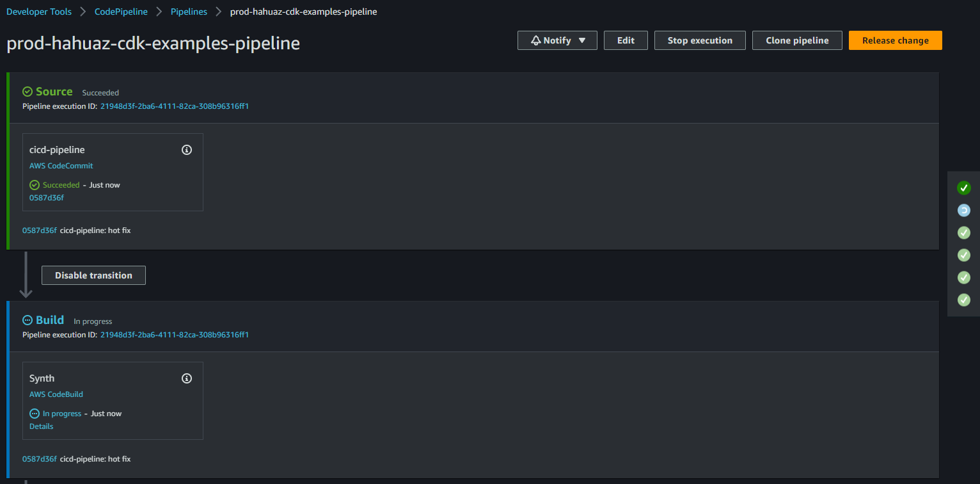Viewport: 980px width, 484px height.
Task: Click the prod-hahuaz-cdk-examples-pipeline page heading
Action: point(154,43)
